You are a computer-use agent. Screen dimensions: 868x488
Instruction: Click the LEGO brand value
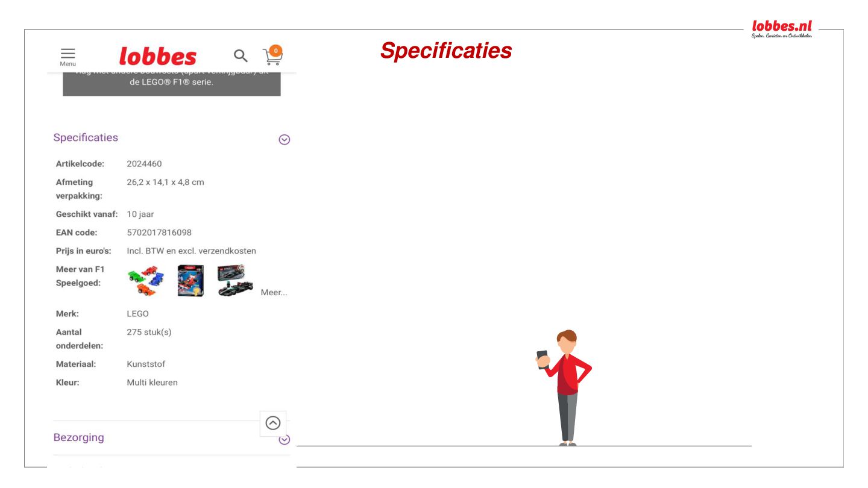tap(137, 314)
